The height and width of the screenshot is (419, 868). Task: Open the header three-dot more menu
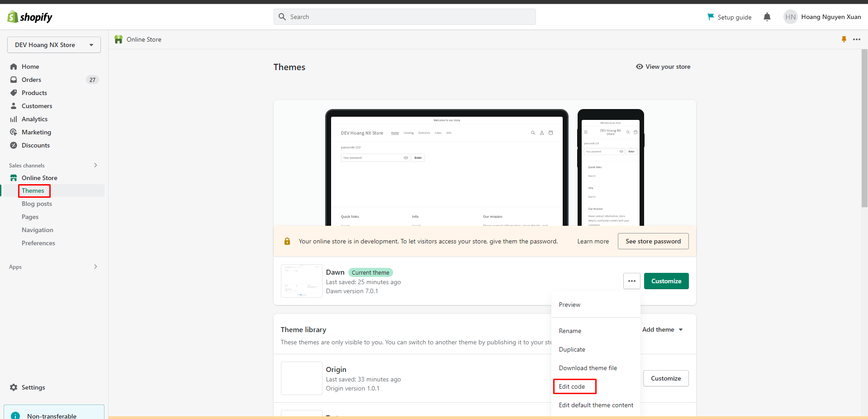(x=857, y=39)
